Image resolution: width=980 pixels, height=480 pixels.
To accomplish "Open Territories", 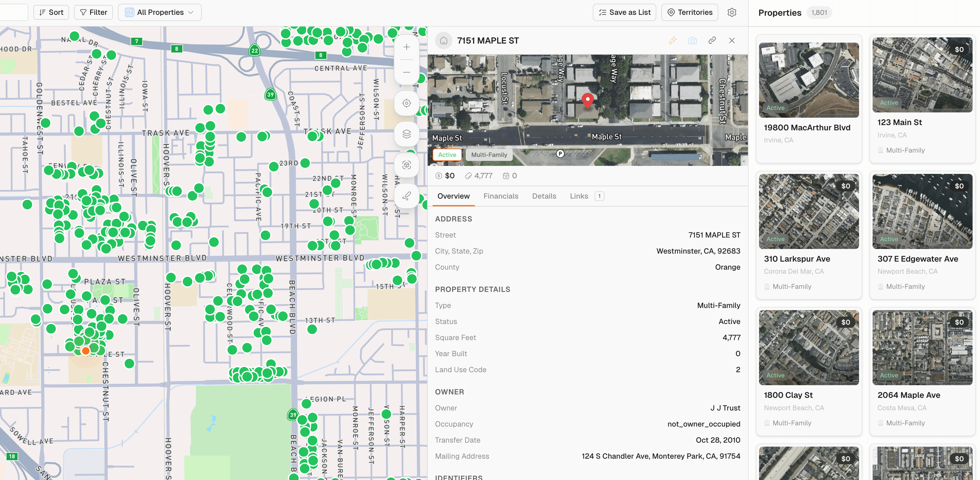I will 689,12.
